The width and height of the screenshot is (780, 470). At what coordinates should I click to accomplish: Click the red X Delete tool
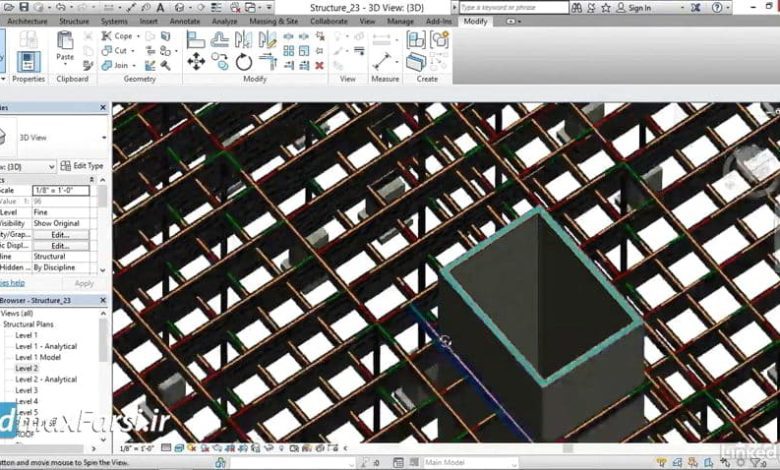tap(319, 65)
